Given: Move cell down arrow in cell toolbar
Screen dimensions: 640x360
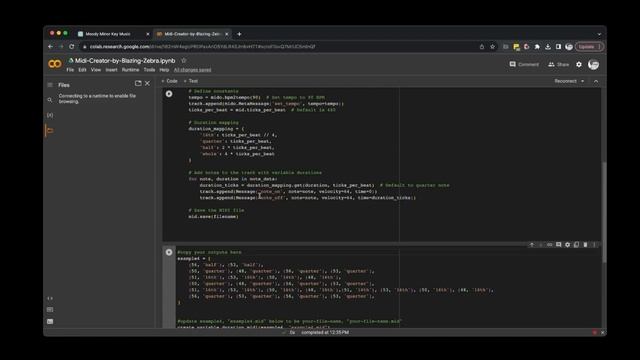Looking at the screenshot, I should pyautogui.click(x=540, y=245).
